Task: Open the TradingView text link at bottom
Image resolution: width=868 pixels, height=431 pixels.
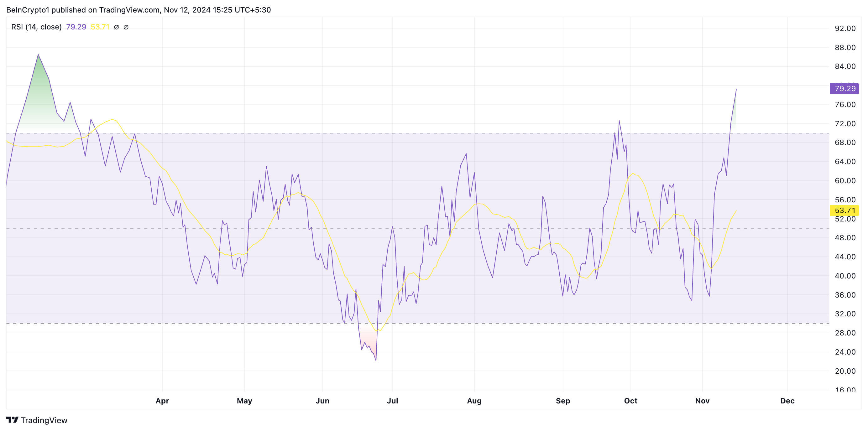Action: pyautogui.click(x=44, y=420)
